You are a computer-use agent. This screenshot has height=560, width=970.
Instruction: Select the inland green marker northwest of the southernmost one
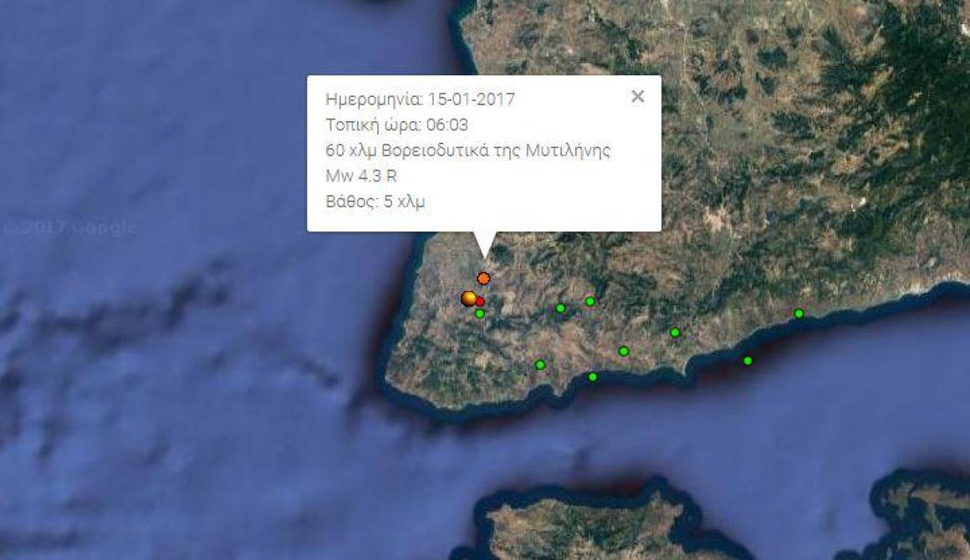(540, 365)
